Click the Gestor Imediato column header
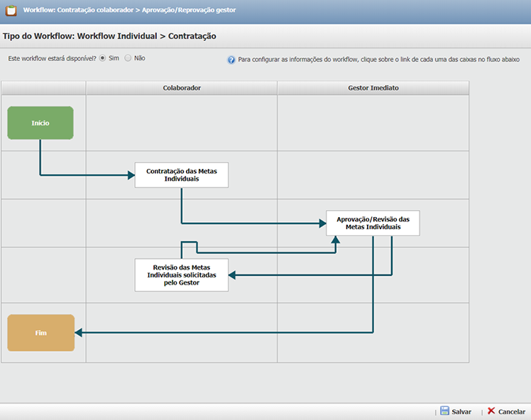The height and width of the screenshot is (420, 531). pyautogui.click(x=373, y=88)
